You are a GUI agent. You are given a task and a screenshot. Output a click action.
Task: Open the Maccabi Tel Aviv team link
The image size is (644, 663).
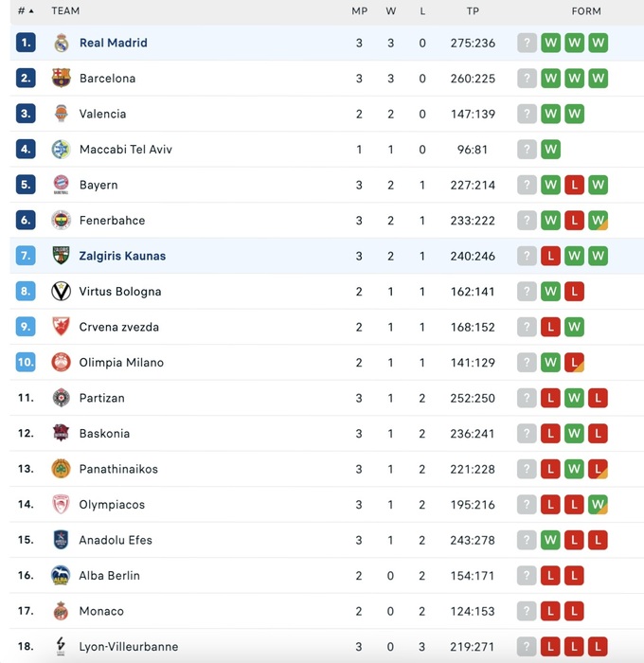click(125, 150)
